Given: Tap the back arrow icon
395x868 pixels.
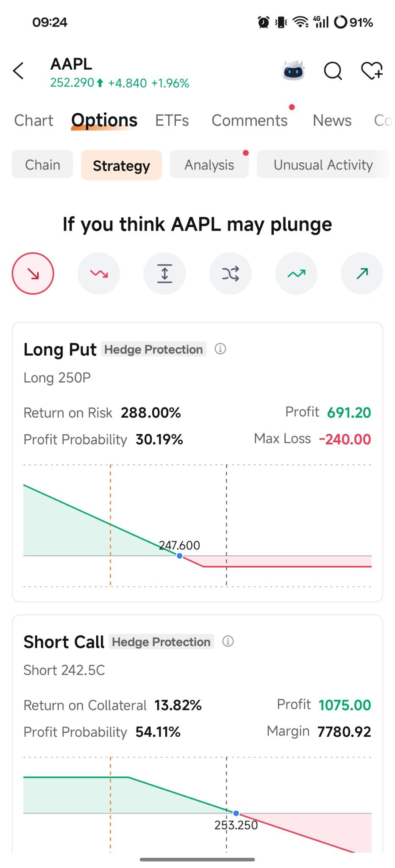Looking at the screenshot, I should (x=18, y=71).
